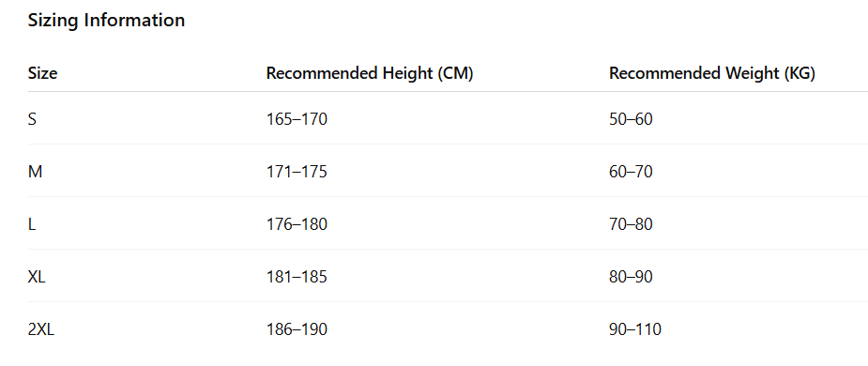Click the Sizing Information heading
Viewport: 868px width, 366px height.
[x=106, y=21]
